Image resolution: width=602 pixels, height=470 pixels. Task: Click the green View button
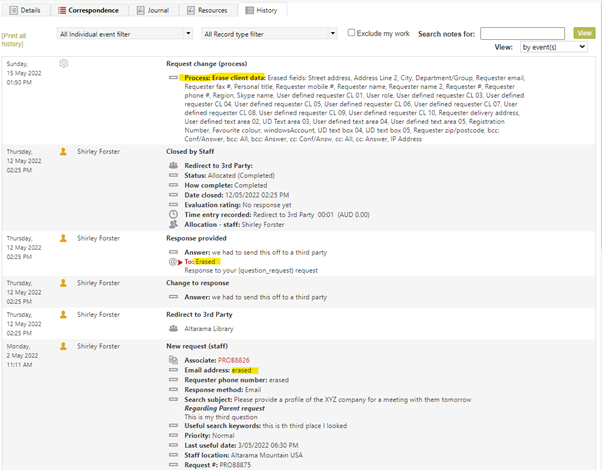tap(584, 33)
